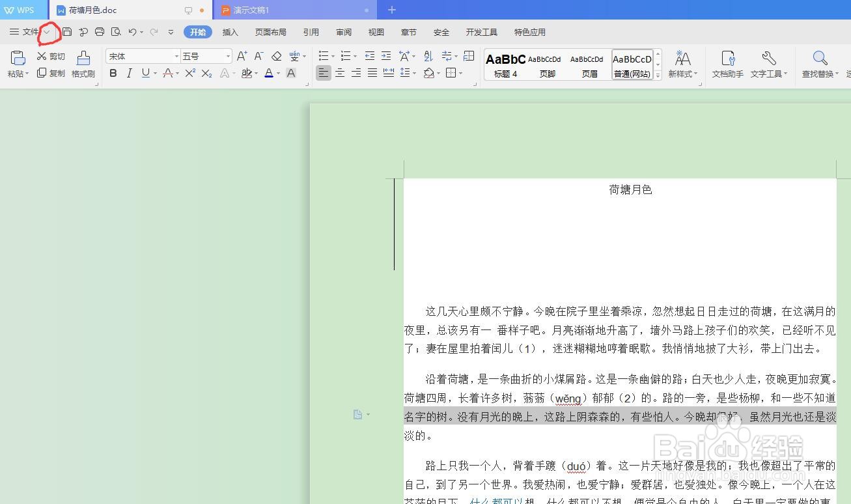Switch to the 演示文稿1 document tab
Image resolution: width=851 pixels, height=504 pixels.
[294, 10]
